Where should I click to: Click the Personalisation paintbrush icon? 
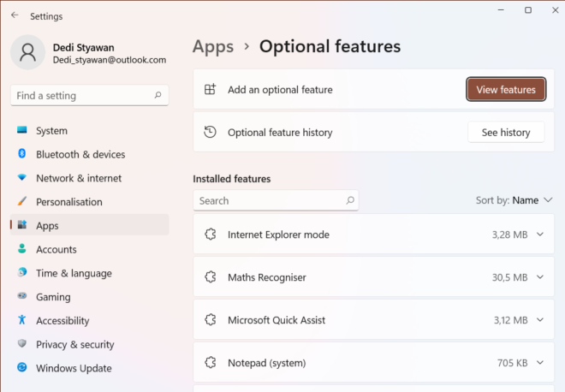pos(22,201)
